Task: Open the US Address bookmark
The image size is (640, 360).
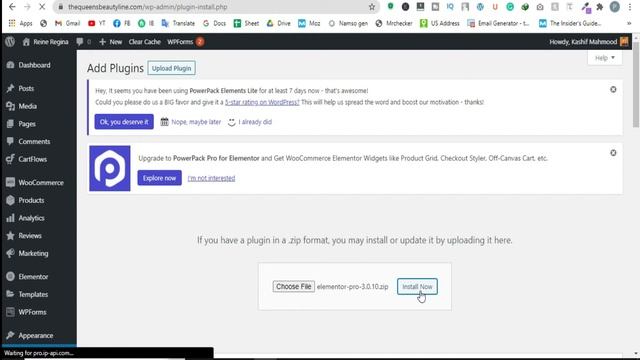Action: (x=440, y=23)
